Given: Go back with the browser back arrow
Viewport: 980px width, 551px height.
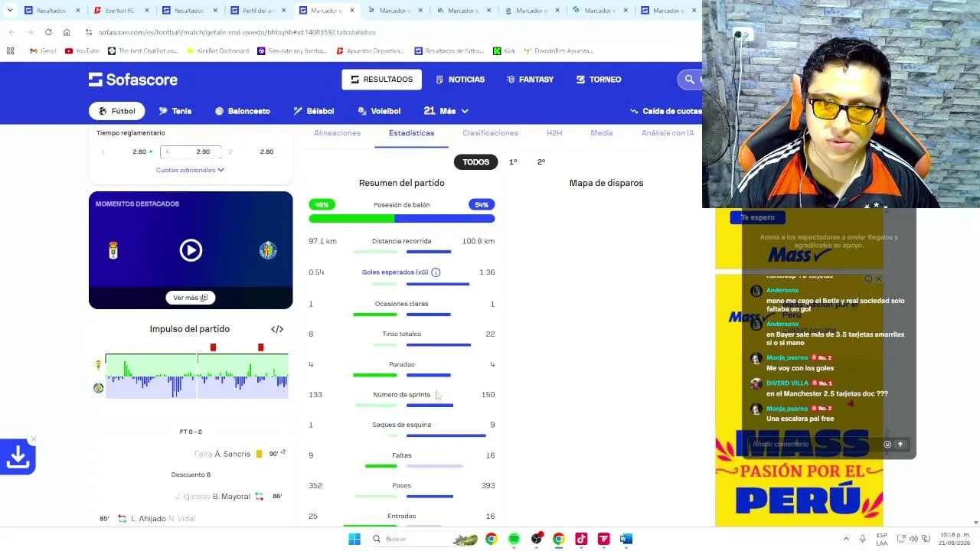Looking at the screenshot, I should 11,32.
